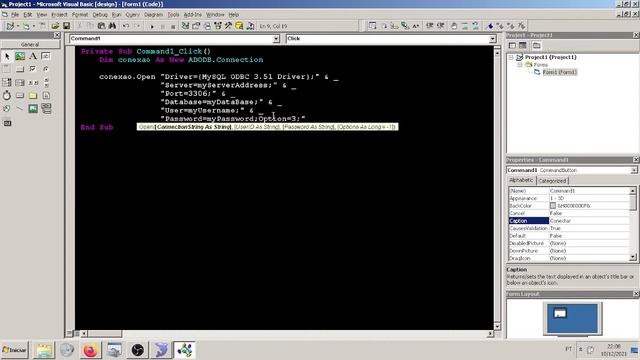Select the CheckBox control tool in the toolbox
Screen dimensions: 640x360
tap(33, 69)
